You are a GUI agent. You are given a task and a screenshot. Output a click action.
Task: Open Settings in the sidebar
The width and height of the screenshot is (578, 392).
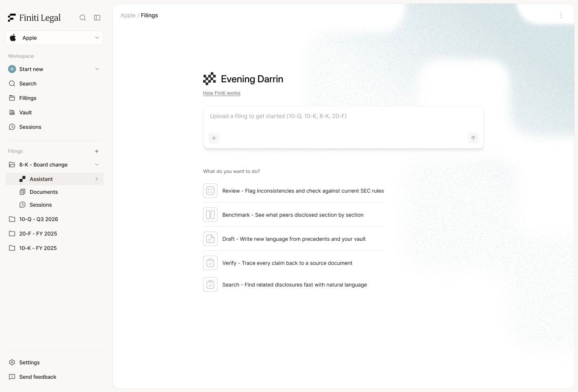pos(55,362)
